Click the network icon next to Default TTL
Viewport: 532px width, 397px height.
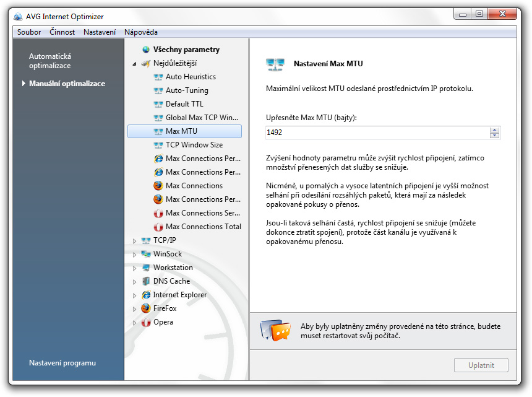pos(158,104)
